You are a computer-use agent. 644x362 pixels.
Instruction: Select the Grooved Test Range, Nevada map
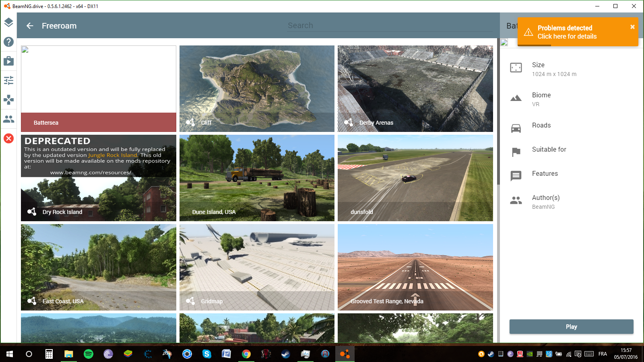tap(415, 267)
